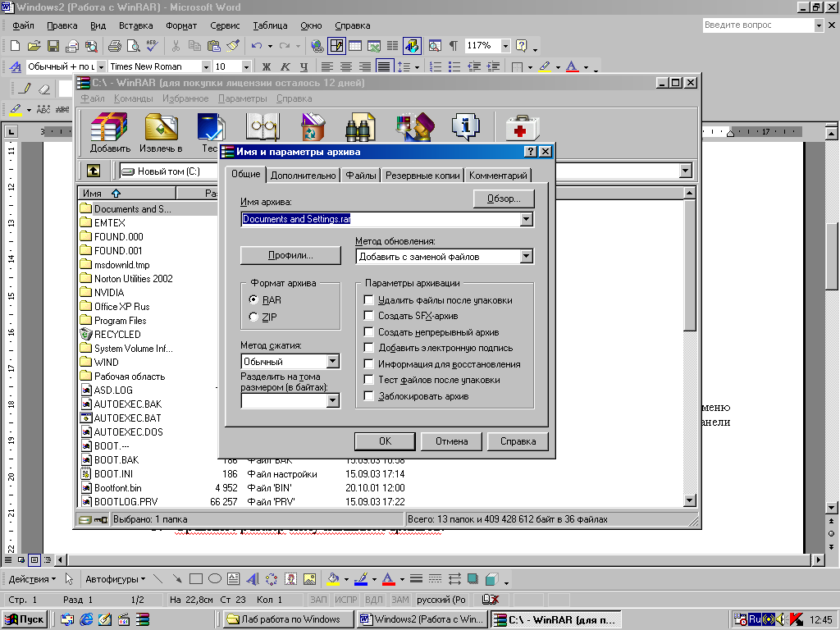Image resolution: width=840 pixels, height=630 pixels.
Task: Click the Save diskette icon in Word toolbar
Action: tap(53, 46)
